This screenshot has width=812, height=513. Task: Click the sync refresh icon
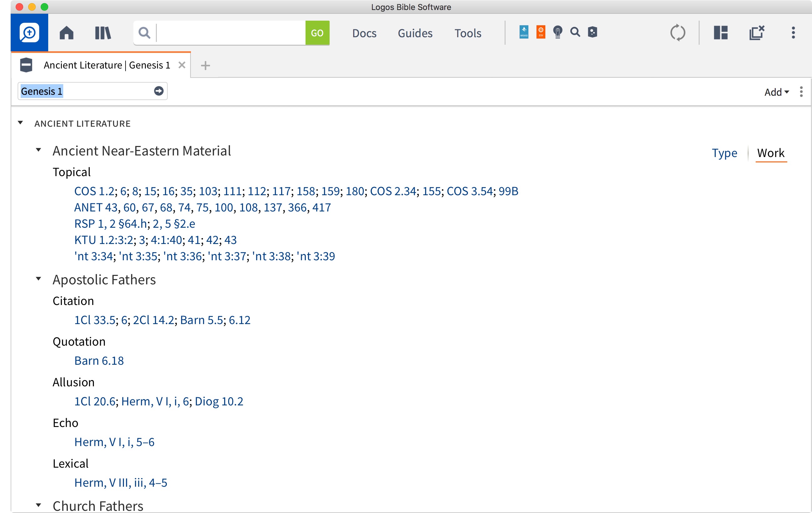point(678,33)
